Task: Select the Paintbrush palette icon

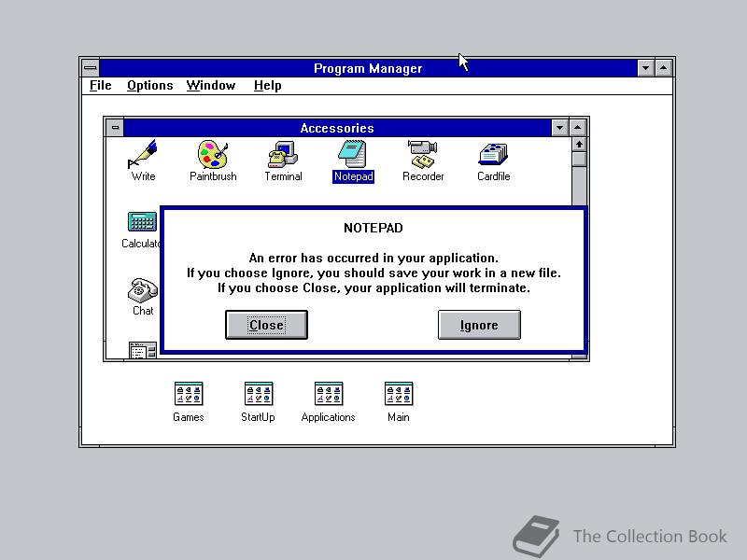Action: (x=213, y=154)
